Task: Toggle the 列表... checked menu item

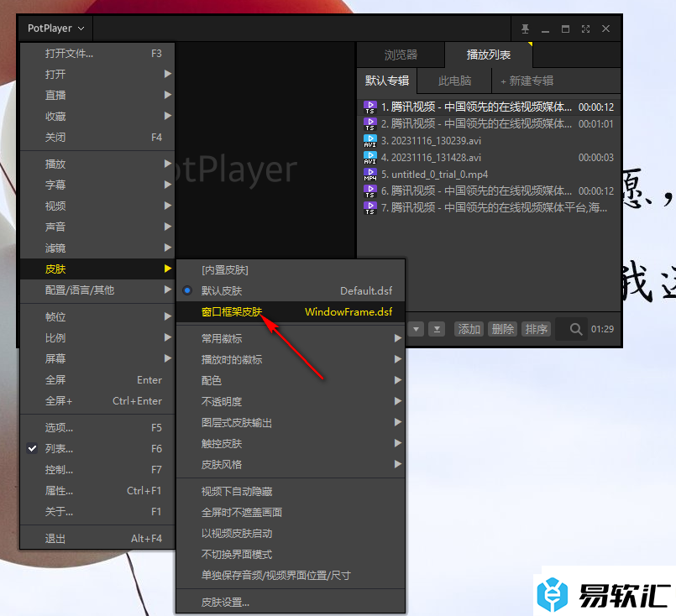Action: point(97,449)
